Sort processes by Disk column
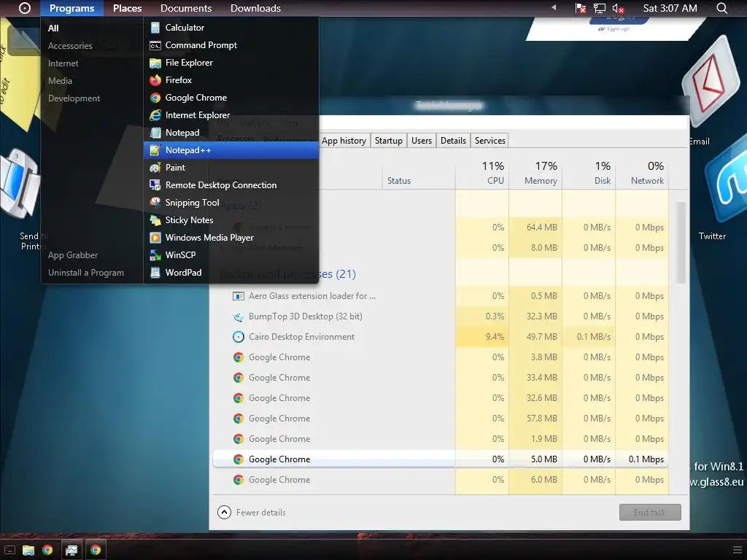 [589, 173]
